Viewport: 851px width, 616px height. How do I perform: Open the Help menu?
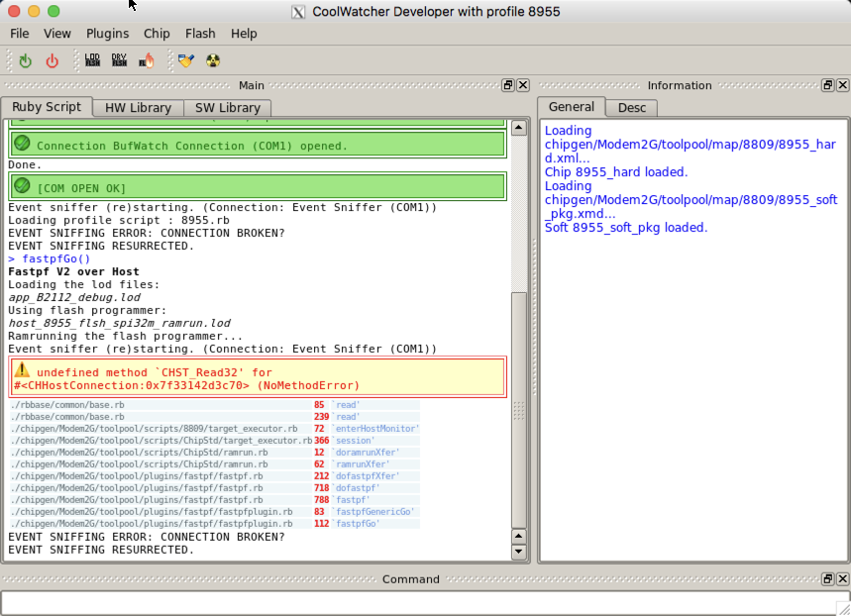[244, 34]
